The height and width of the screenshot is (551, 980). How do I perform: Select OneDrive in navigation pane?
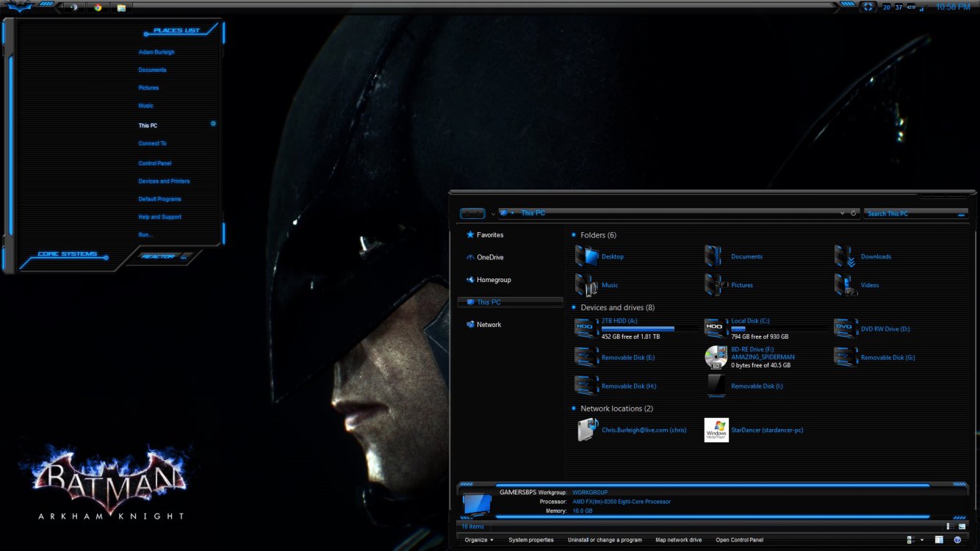coord(485,257)
